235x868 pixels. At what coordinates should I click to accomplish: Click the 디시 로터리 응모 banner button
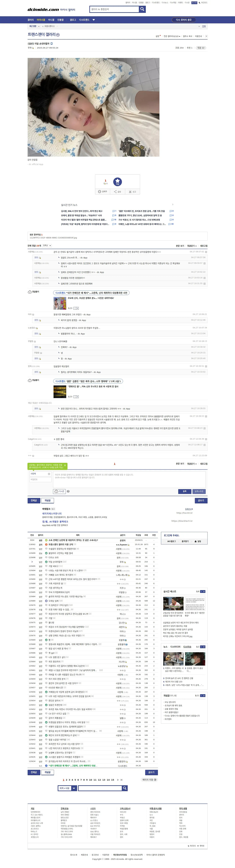pyautogui.click(x=184, y=20)
